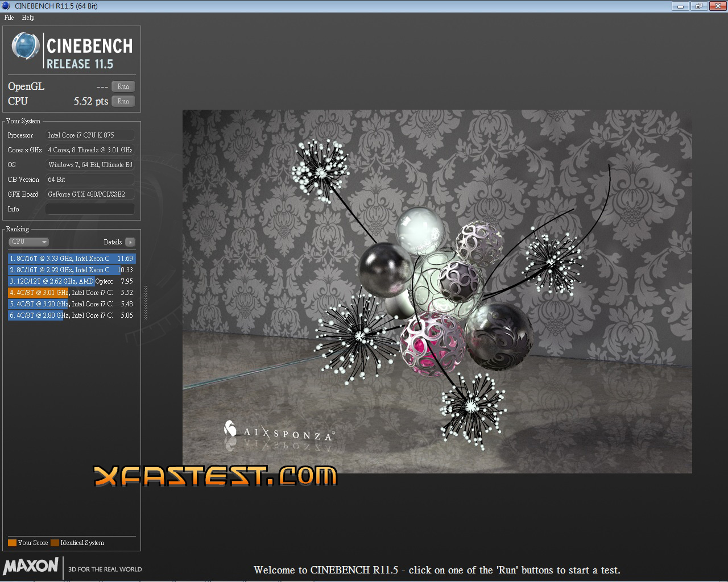Select the 8C/16T 2.92 GHz Xeon ranking entry
The height and width of the screenshot is (582, 728).
pyautogui.click(x=71, y=270)
